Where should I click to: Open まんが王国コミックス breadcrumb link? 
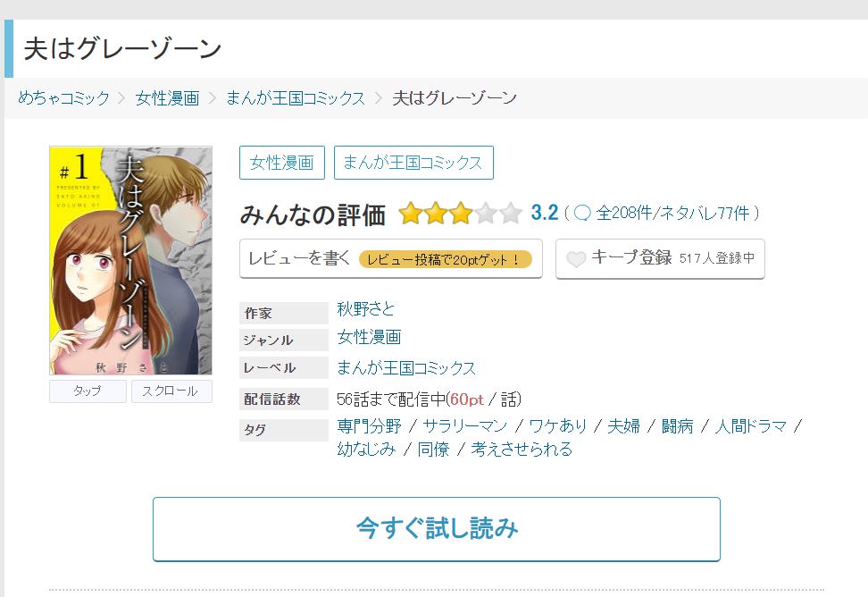(296, 98)
